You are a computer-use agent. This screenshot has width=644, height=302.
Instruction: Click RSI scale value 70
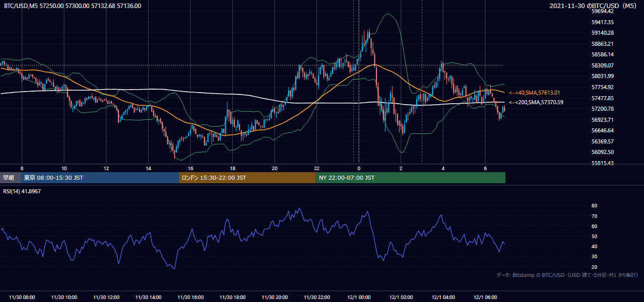pyautogui.click(x=594, y=216)
